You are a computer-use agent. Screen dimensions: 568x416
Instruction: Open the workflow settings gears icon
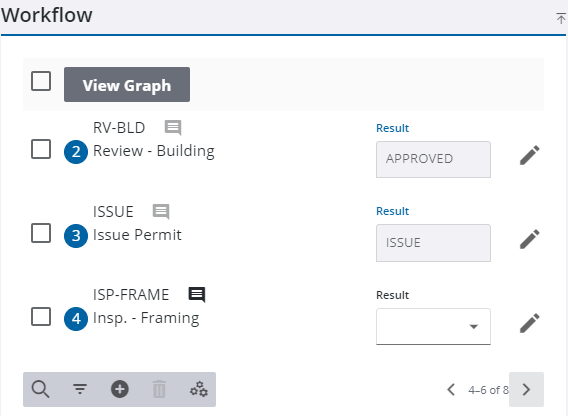199,390
